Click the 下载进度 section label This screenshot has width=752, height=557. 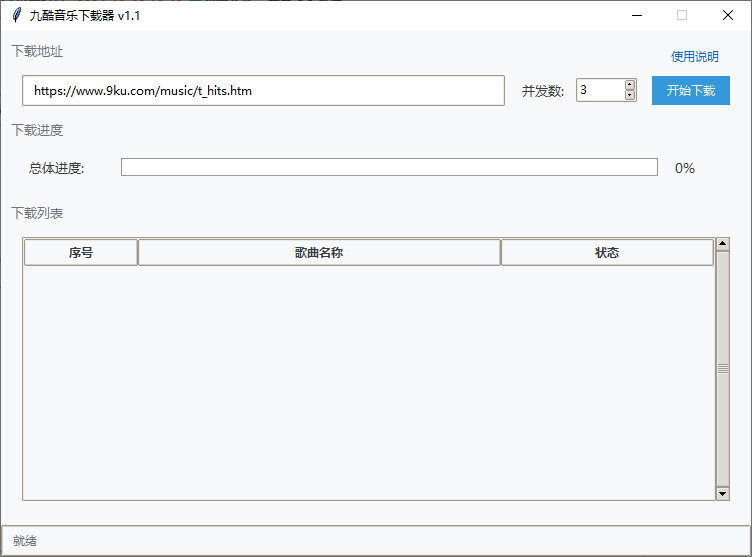tap(37, 130)
